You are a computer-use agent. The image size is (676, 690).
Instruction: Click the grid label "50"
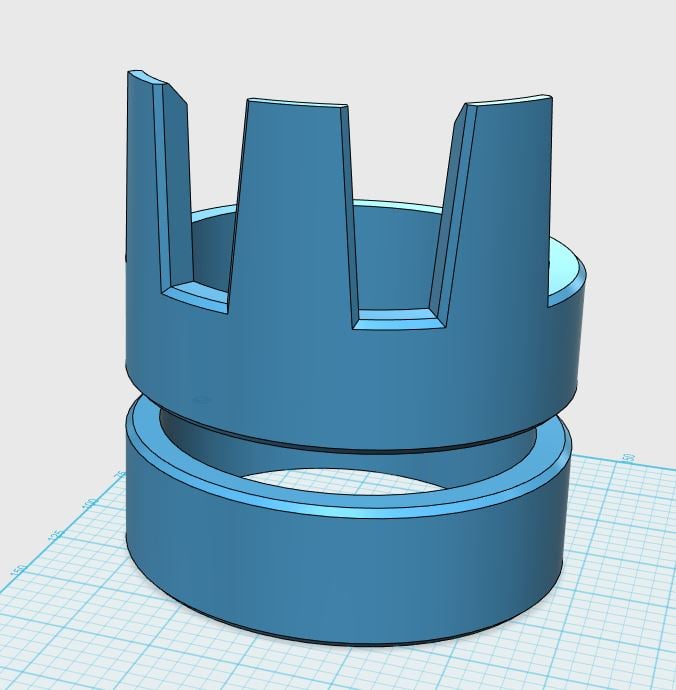pos(630,457)
